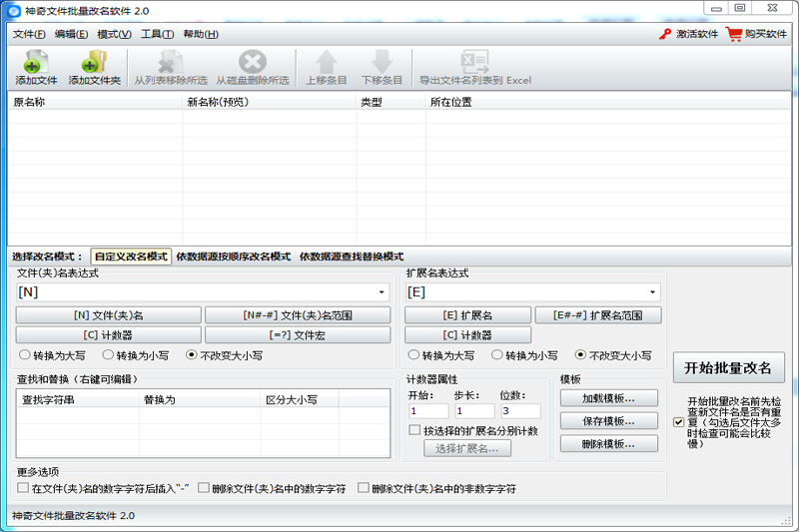This screenshot has height=532, width=799.
Task: Expand the 文件(夹)名表达式 [N] dropdown
Action: point(382,292)
